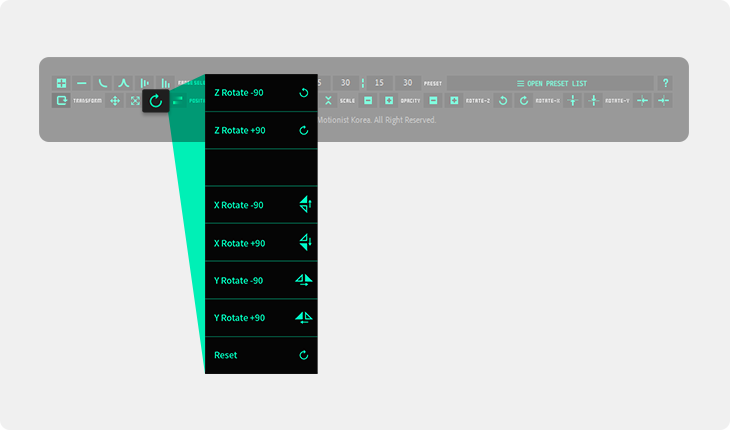The width and height of the screenshot is (730, 430).
Task: Decrease opacity with the minus button
Action: [x=433, y=101]
